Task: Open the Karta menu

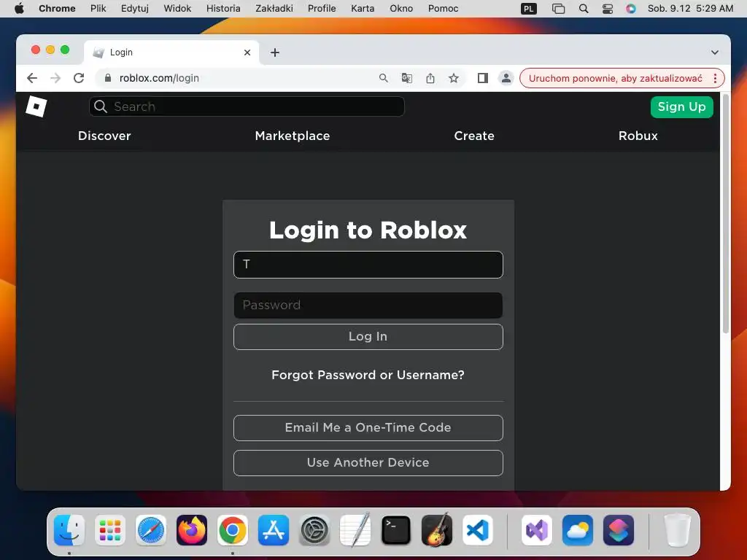Action: click(x=363, y=9)
